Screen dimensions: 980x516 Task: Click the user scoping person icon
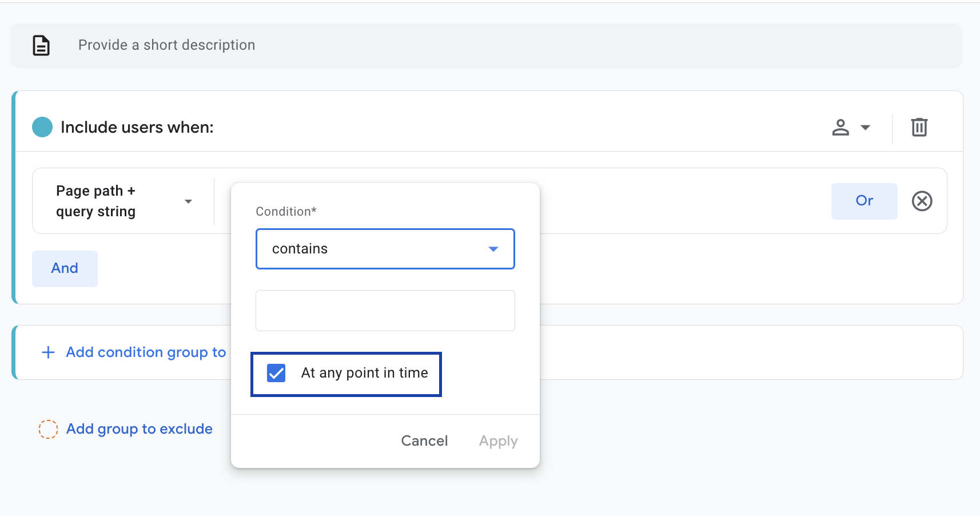[x=840, y=127]
